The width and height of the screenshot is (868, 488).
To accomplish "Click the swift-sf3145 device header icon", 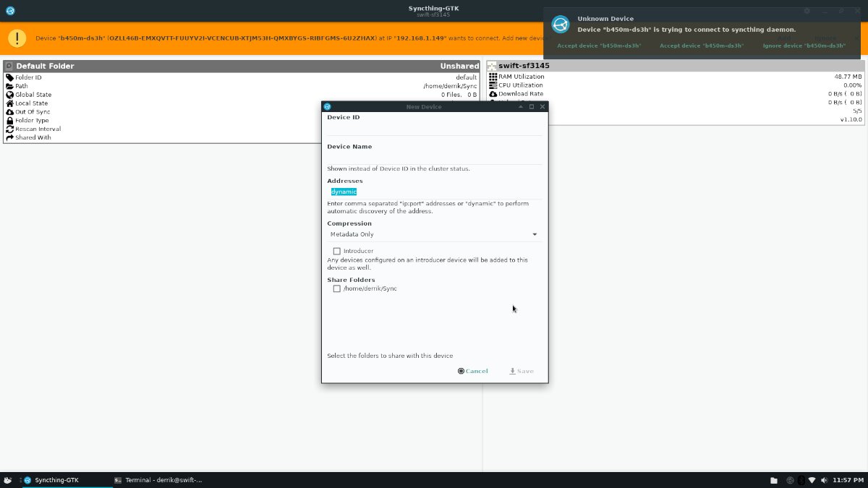I will (493, 66).
